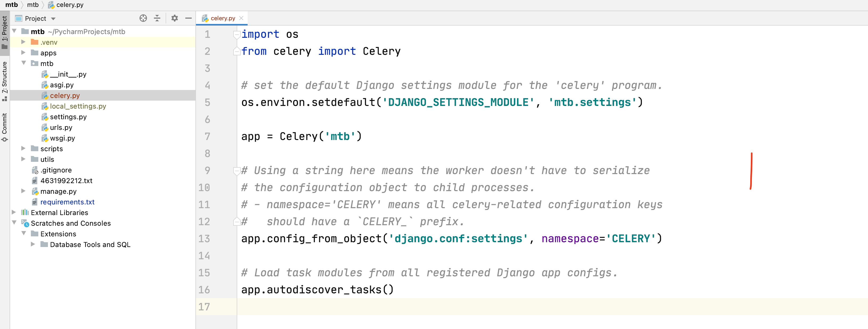This screenshot has height=329, width=868.
Task: Click celery.py in the breadcrumb bar
Action: (70, 5)
